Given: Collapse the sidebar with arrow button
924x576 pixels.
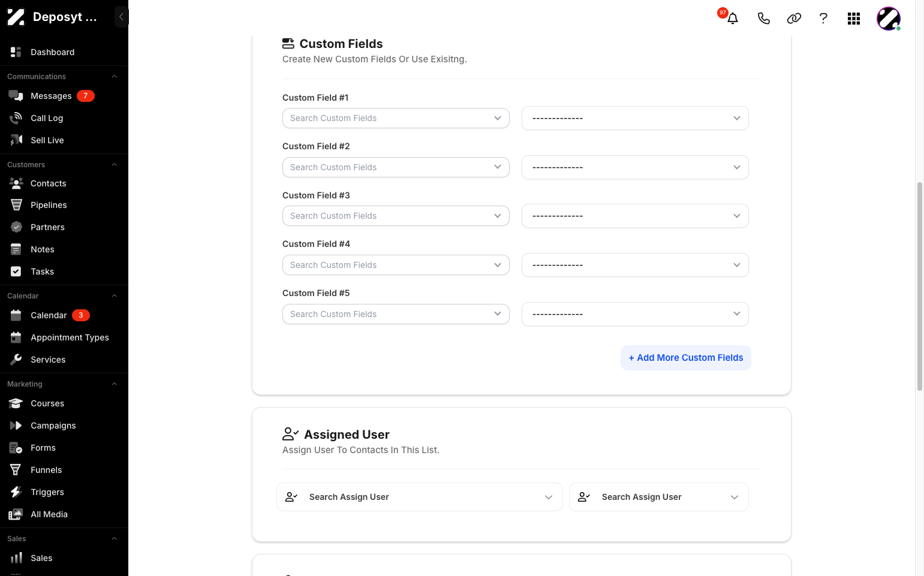Looking at the screenshot, I should (121, 17).
